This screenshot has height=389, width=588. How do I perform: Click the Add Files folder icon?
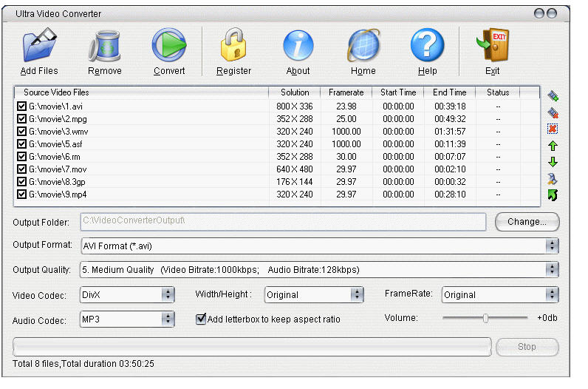tap(39, 45)
